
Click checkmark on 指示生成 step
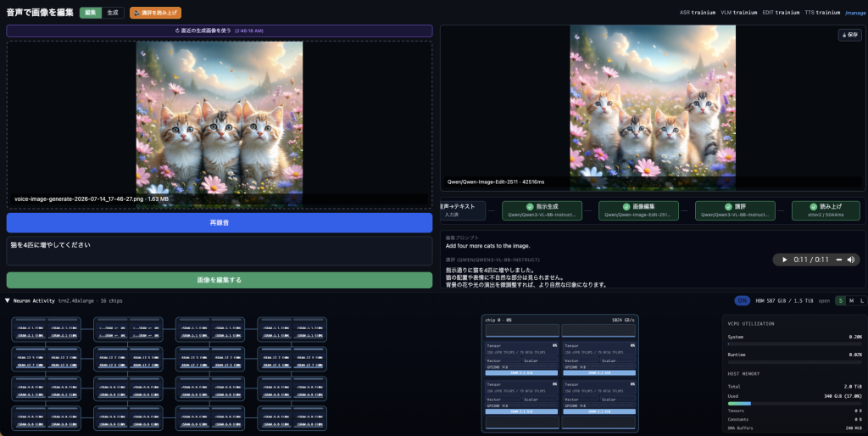(530, 207)
